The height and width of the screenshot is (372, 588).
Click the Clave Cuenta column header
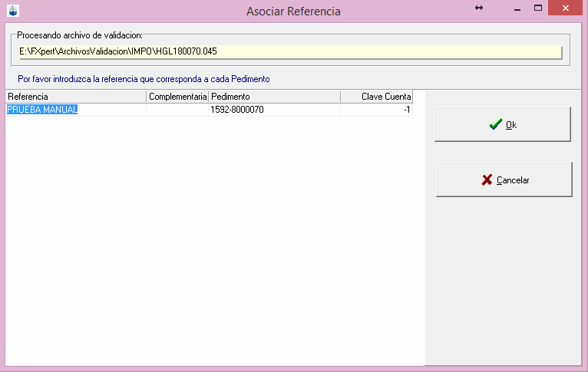click(377, 97)
